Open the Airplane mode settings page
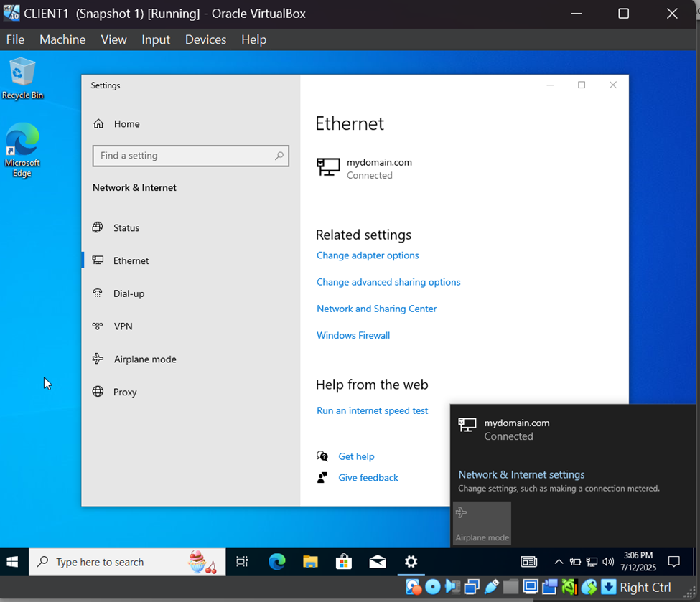This screenshot has width=700, height=602. click(x=134, y=359)
